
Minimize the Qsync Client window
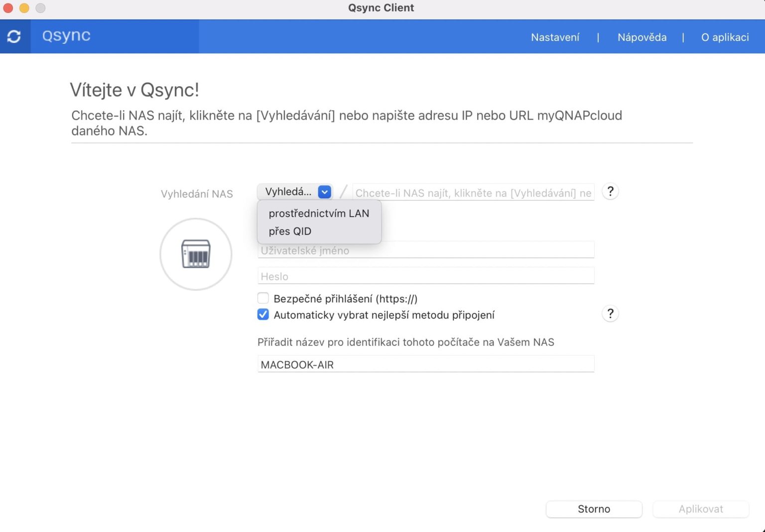24,8
